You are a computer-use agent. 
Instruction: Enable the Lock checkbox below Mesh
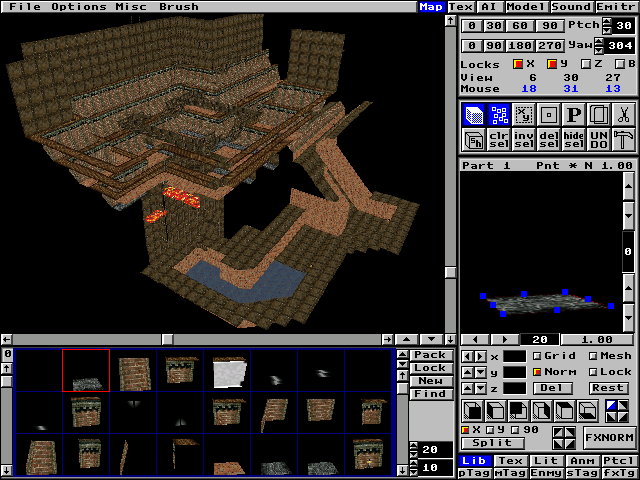(x=593, y=372)
